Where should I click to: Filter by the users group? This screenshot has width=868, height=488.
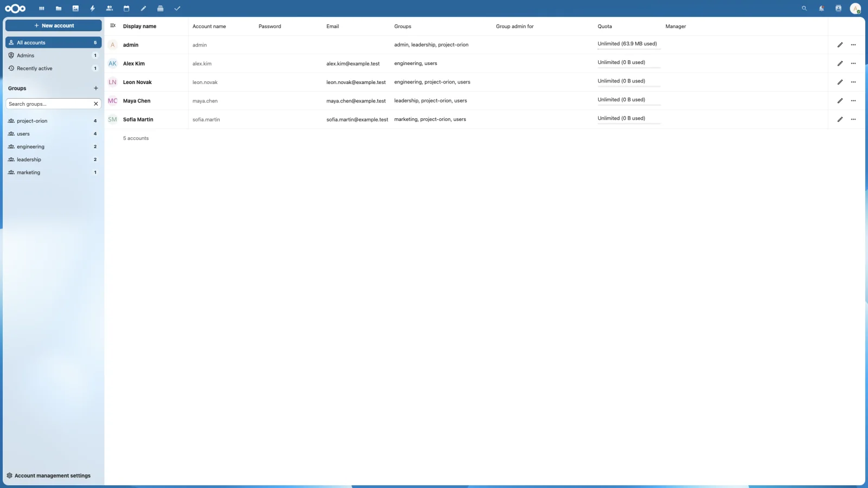coord(53,134)
